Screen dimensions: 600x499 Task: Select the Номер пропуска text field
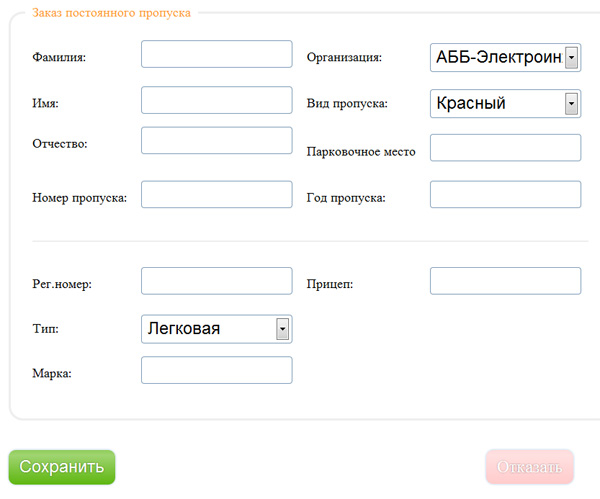[x=216, y=195]
